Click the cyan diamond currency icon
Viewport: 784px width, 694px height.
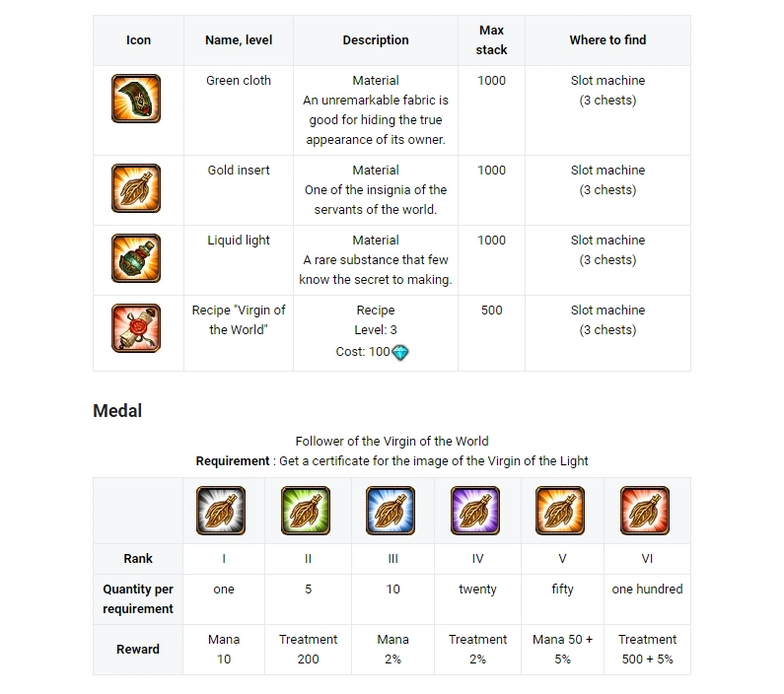pyautogui.click(x=400, y=352)
